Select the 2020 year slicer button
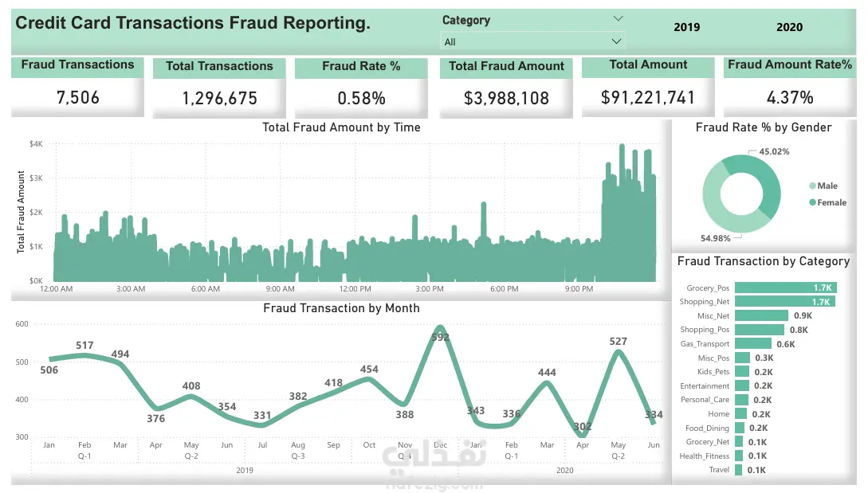The image size is (868, 493). [789, 27]
